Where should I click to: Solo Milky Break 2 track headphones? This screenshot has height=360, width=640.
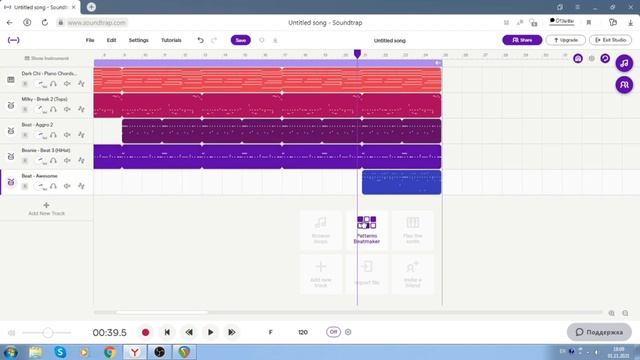point(53,109)
